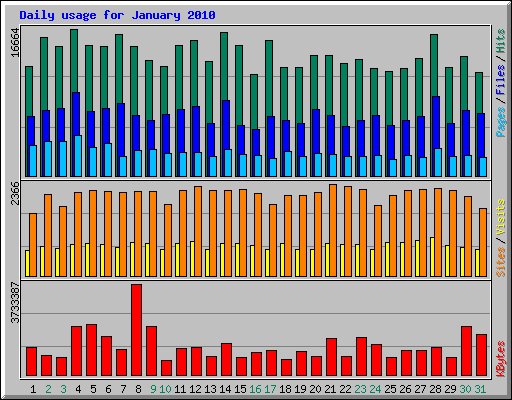
Task: Click the Sites legend label
Action: (x=501, y=262)
